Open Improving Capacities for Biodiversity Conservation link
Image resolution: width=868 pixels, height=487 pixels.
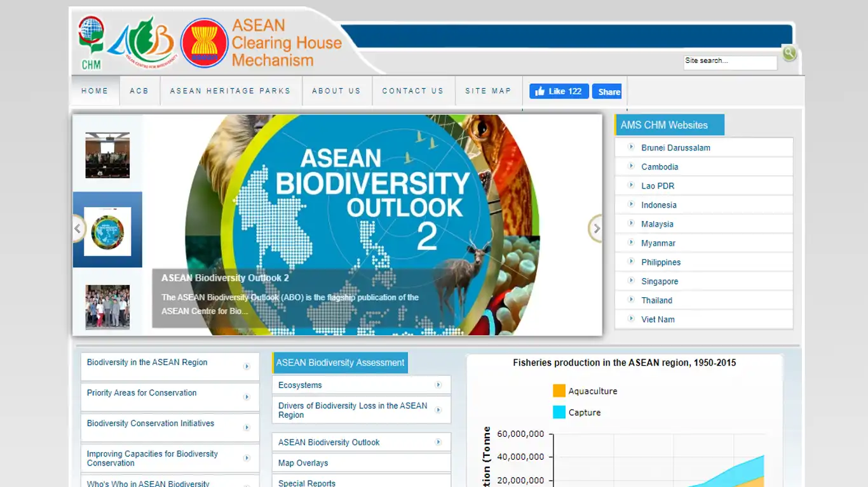point(153,458)
